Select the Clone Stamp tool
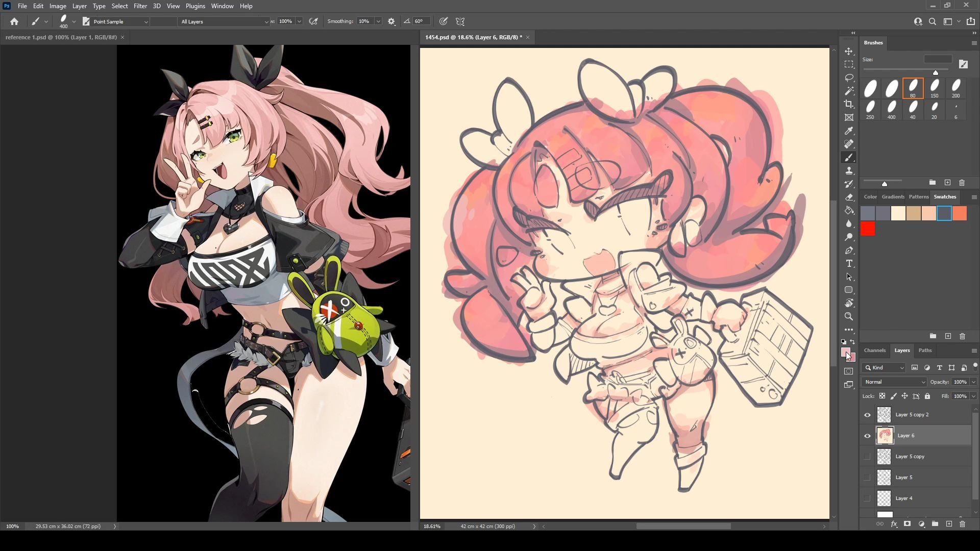The image size is (980, 551). 849,171
